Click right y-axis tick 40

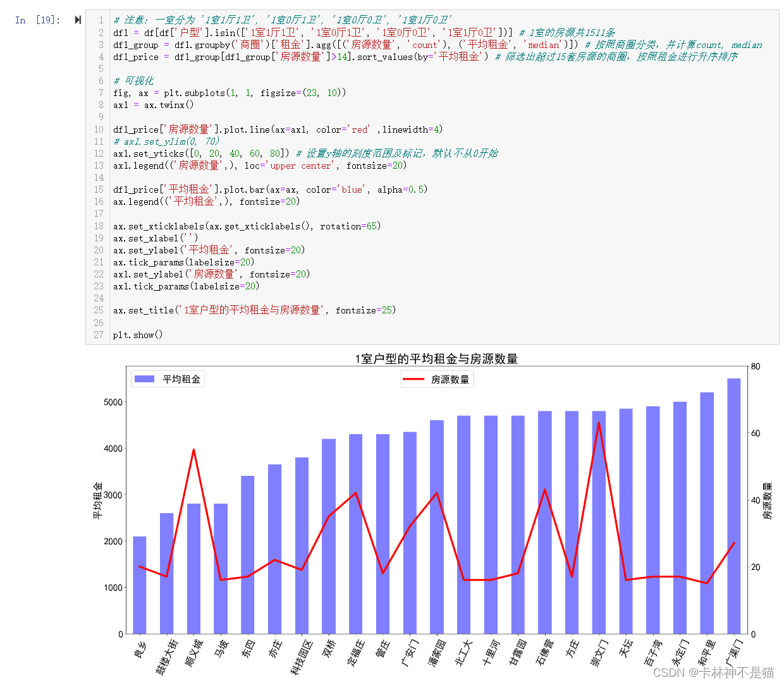tap(756, 500)
